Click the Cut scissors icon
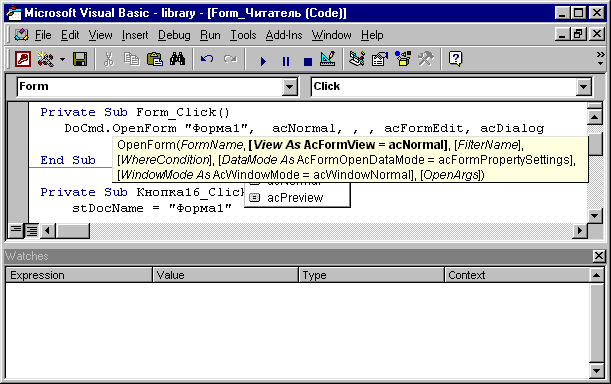The width and height of the screenshot is (611, 384). [x=109, y=59]
